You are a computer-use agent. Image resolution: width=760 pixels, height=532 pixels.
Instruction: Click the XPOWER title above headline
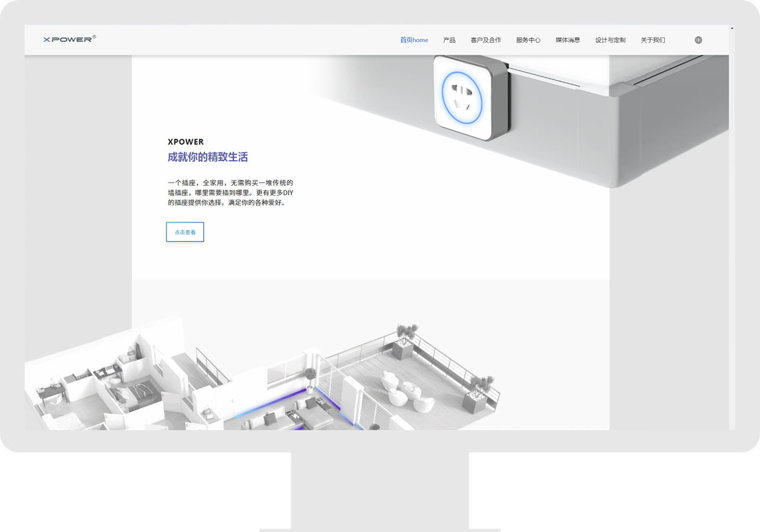[186, 142]
